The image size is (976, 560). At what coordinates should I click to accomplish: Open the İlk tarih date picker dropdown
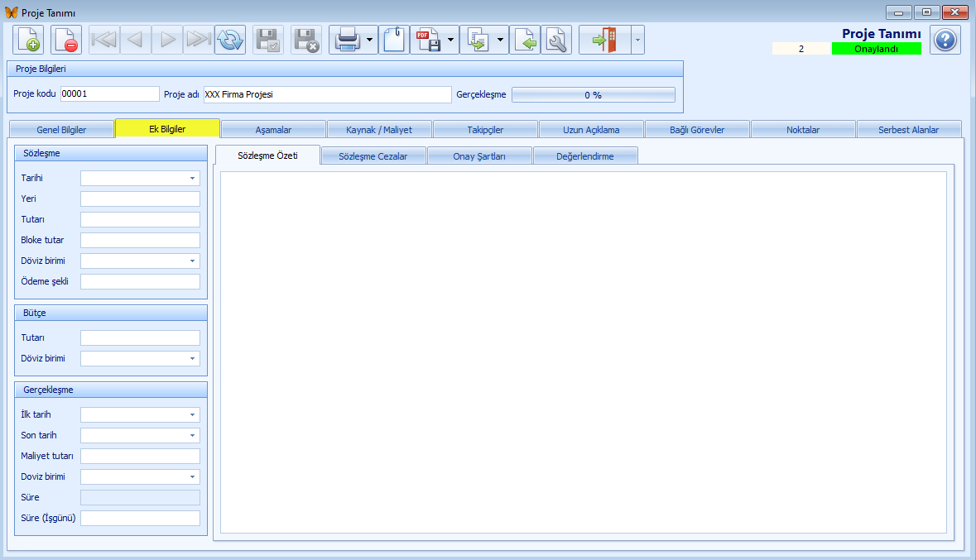click(x=192, y=415)
